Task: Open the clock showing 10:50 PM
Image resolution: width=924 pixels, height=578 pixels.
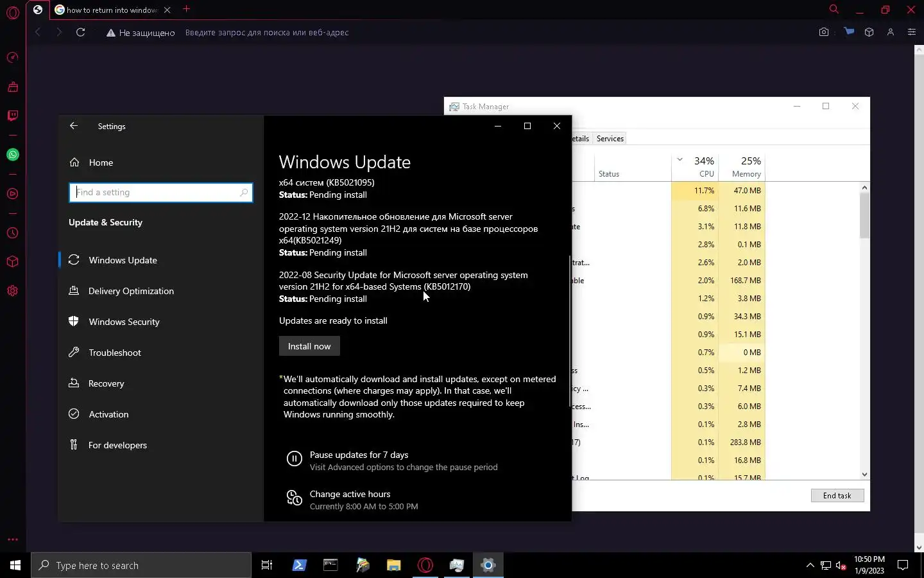Action: pos(869,565)
